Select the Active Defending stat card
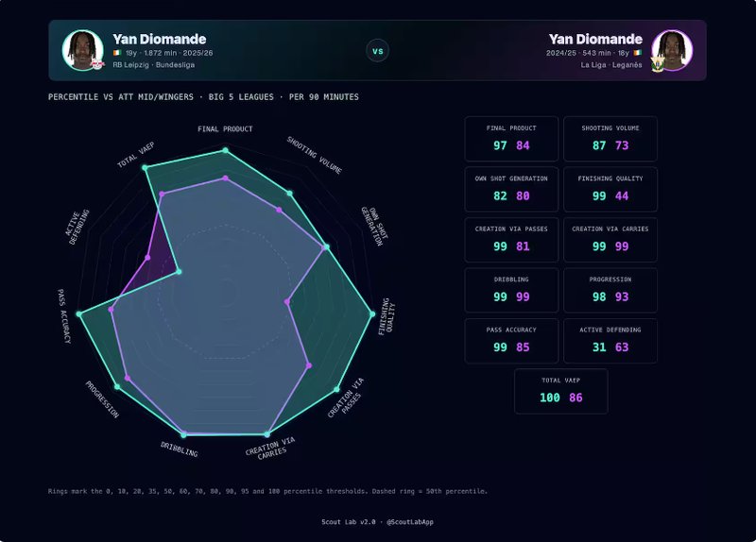Image resolution: width=756 pixels, height=542 pixels. point(610,340)
